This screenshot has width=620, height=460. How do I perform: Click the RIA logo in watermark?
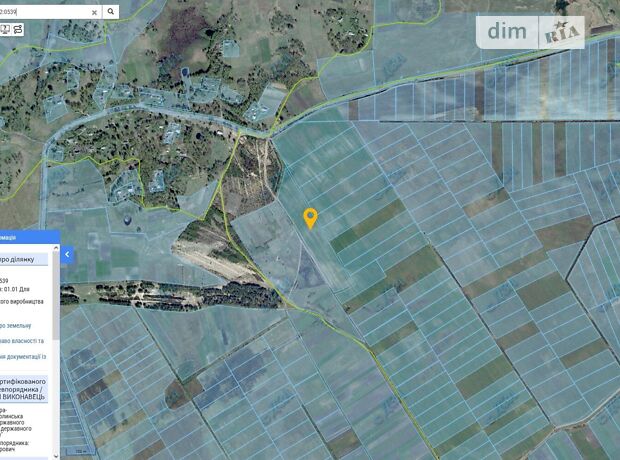click(x=561, y=32)
